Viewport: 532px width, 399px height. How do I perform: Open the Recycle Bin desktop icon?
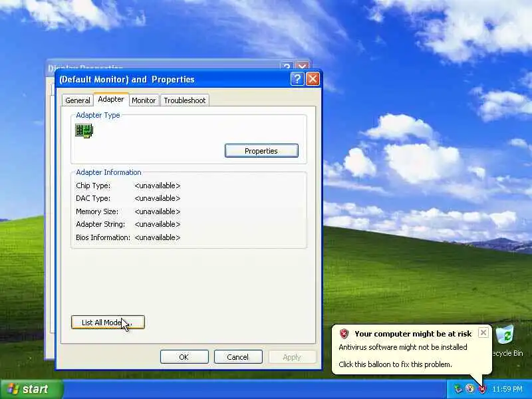tap(505, 341)
